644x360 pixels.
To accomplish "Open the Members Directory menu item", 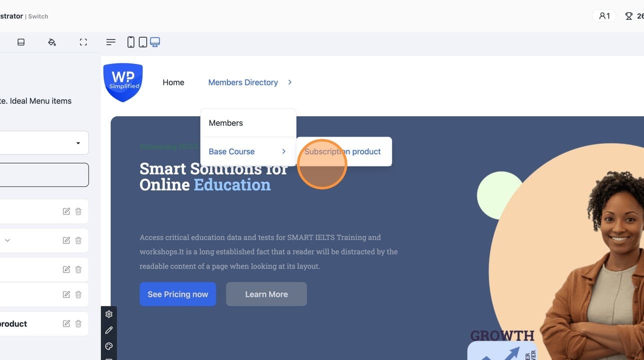I will click(243, 82).
